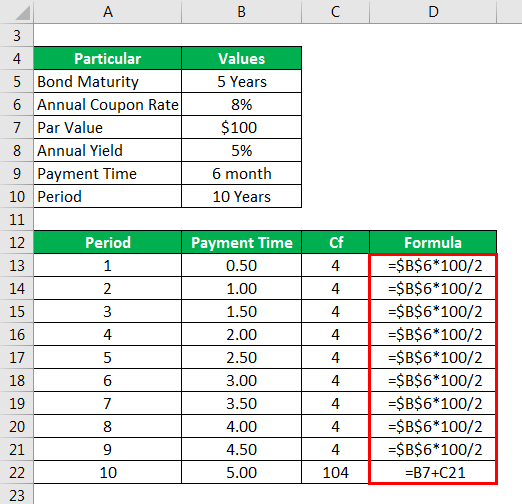Screen dimensions: 522x504
Task: Click the $100 par value cell
Action: click(x=241, y=127)
